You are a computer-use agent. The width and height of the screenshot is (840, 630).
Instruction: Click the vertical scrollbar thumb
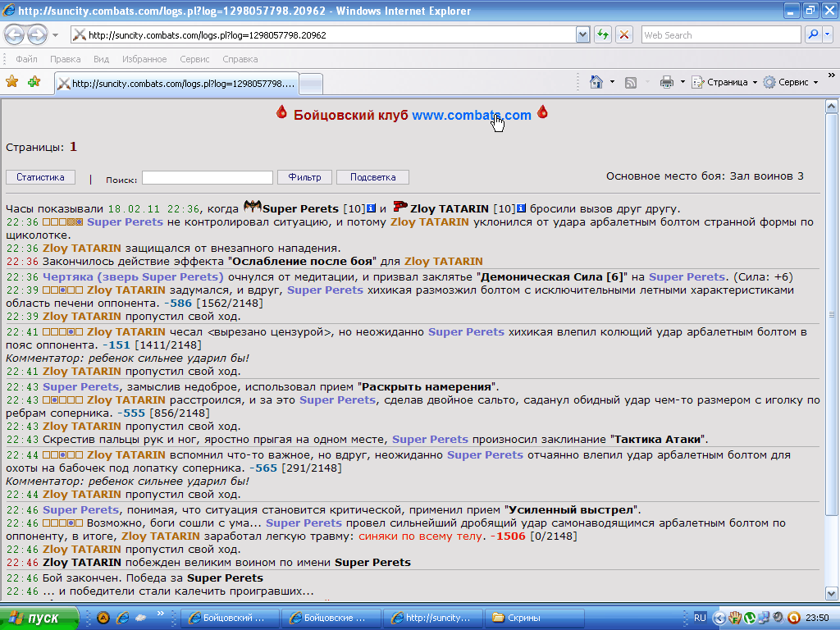pyautogui.click(x=832, y=315)
